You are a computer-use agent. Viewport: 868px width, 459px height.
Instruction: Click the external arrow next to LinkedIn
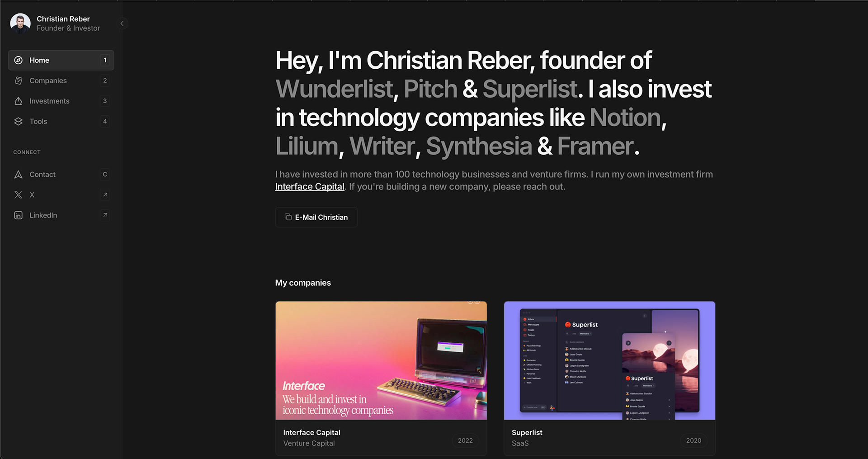105,215
